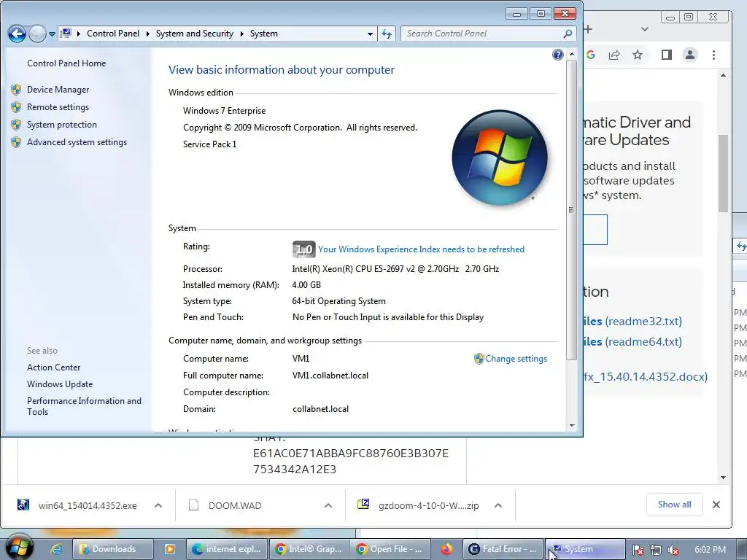Viewport: 747px width, 560px height.
Task: Switch to Downloads folder taskbar button
Action: coord(113,549)
